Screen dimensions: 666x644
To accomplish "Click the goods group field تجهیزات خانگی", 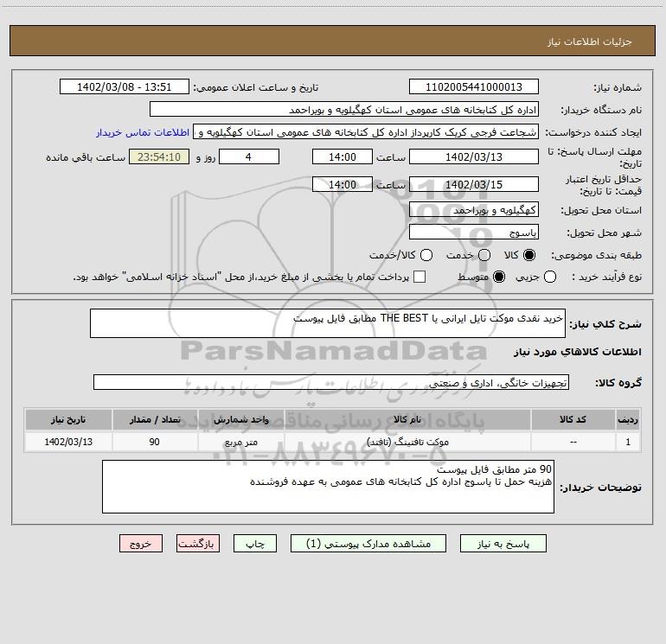I will coord(331,382).
